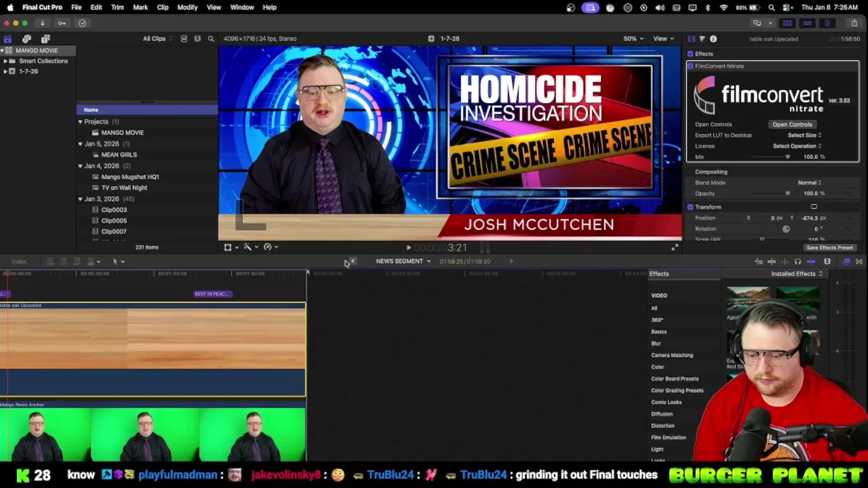This screenshot has width=868, height=488.
Task: Collapse the Jan 3, 2026 group
Action: coord(80,199)
